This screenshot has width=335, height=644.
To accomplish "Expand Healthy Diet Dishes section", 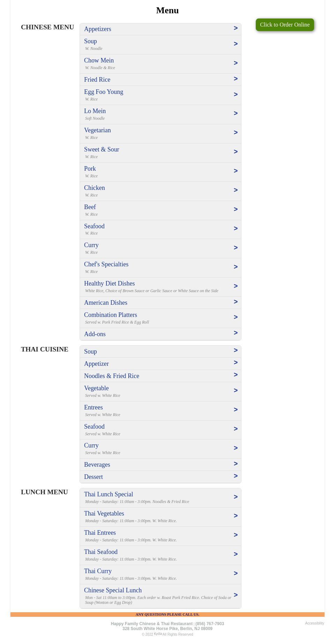I will [x=109, y=283].
